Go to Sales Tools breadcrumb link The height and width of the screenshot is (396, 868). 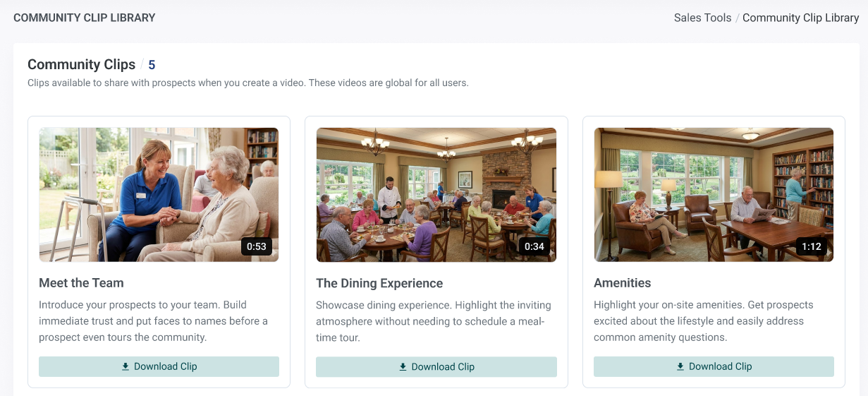702,18
